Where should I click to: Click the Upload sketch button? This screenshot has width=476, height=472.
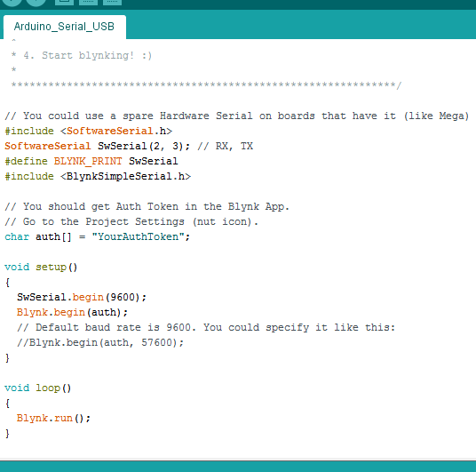36,2
